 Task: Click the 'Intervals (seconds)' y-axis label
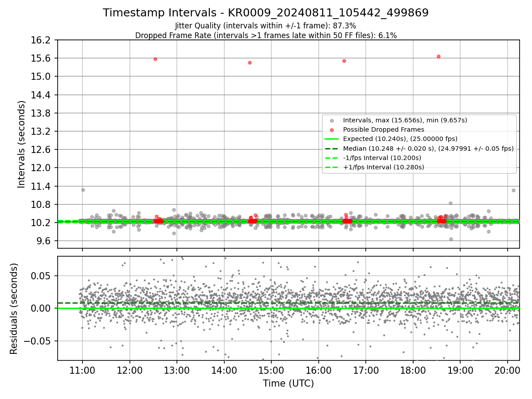click(22, 144)
